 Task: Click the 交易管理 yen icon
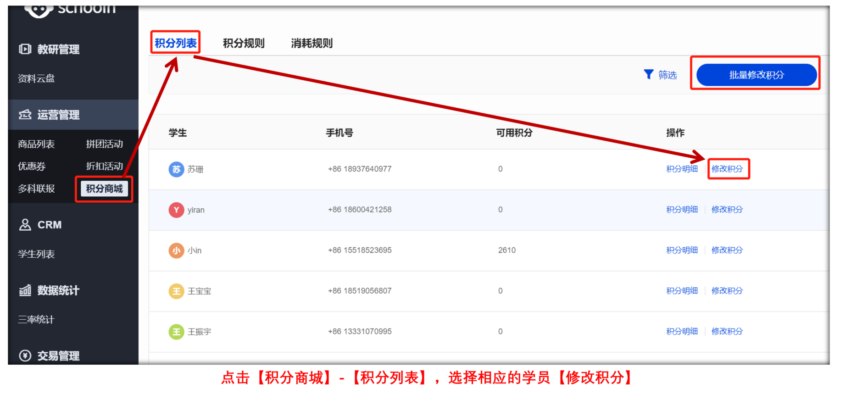25,356
